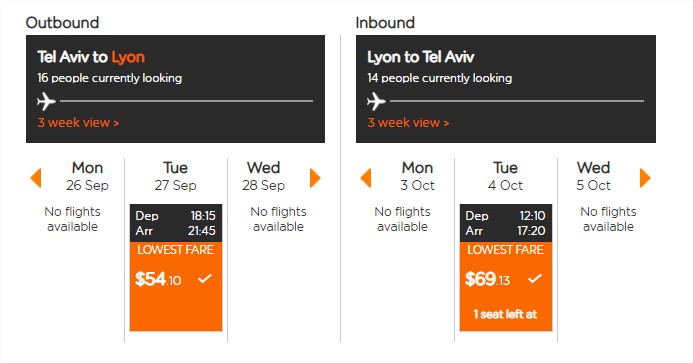Select Mon 26 Sep outbound date
Viewport: 693px width, 363px height.
click(x=87, y=176)
